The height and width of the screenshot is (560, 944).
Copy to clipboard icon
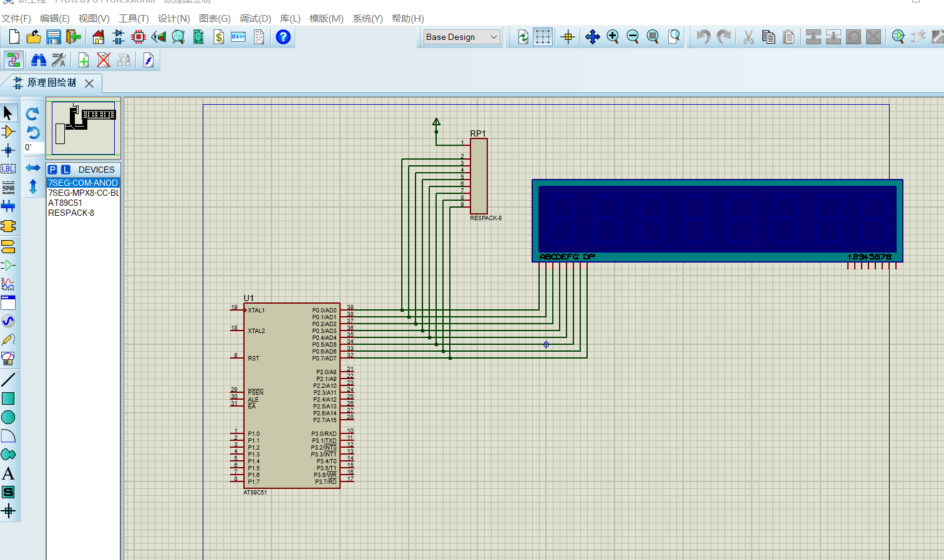click(x=769, y=37)
